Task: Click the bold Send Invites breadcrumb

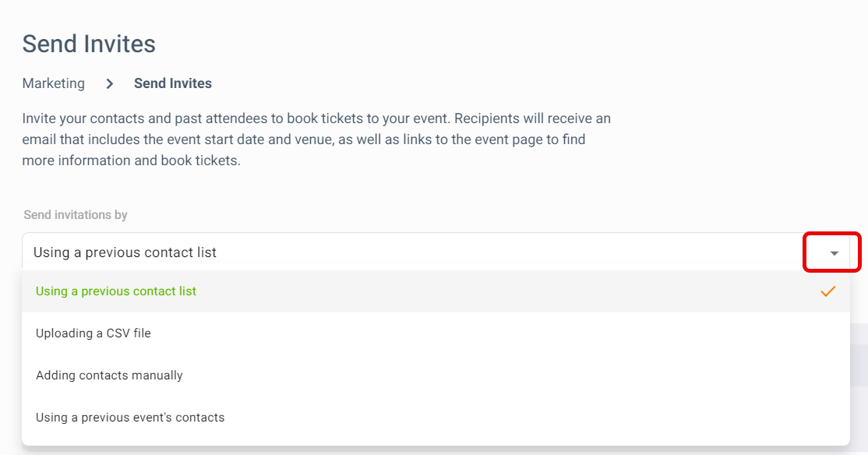Action: [x=173, y=83]
